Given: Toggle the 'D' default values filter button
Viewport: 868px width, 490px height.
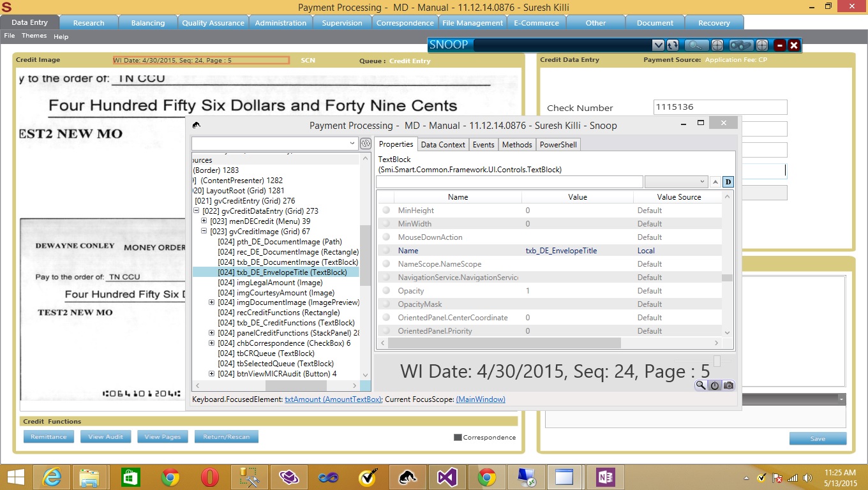Looking at the screenshot, I should (x=728, y=182).
